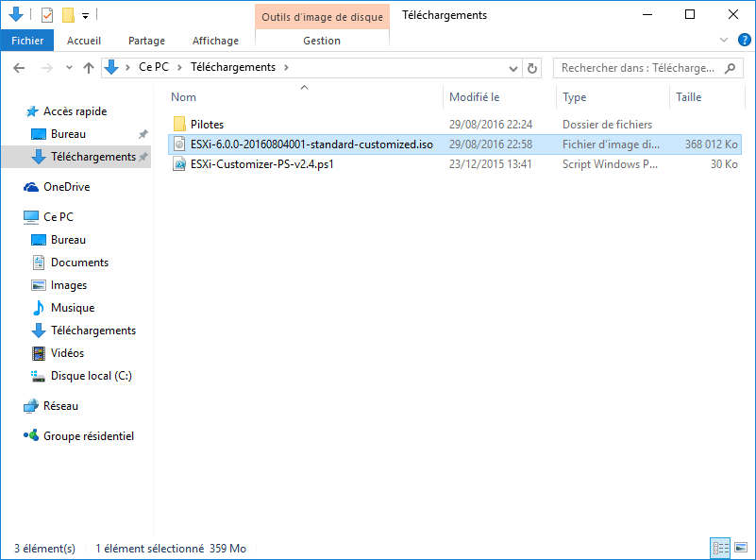Switch to the Accueil ribbon tab

pos(84,41)
